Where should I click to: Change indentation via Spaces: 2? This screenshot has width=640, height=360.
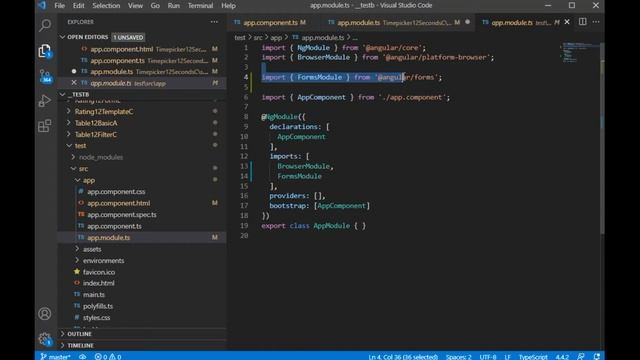pyautogui.click(x=458, y=356)
